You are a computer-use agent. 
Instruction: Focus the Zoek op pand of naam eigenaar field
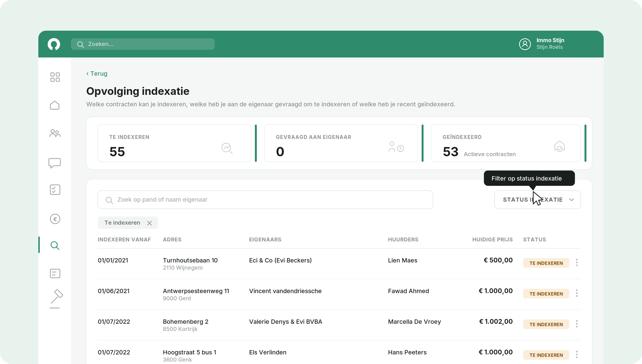(265, 200)
